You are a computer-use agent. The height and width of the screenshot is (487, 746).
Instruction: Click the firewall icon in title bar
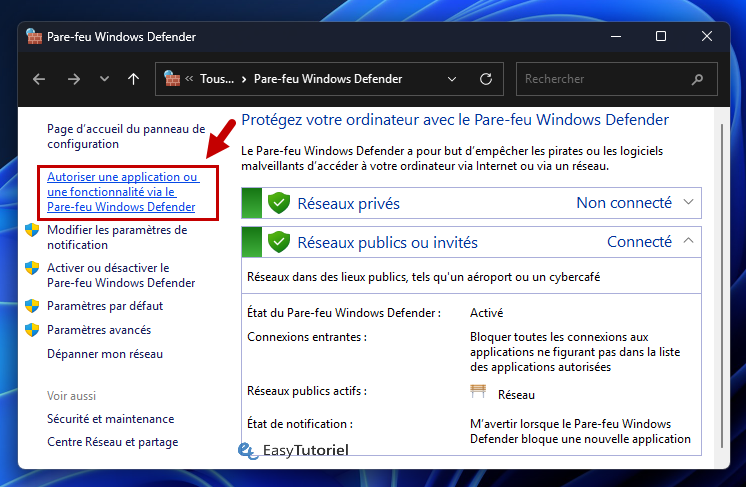pyautogui.click(x=34, y=37)
